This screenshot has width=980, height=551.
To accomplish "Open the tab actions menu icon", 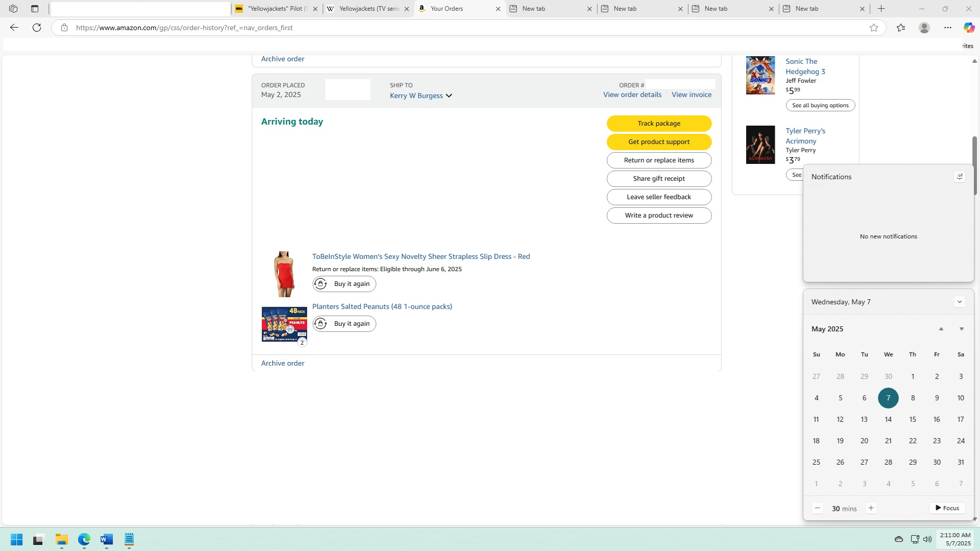I will point(35,9).
